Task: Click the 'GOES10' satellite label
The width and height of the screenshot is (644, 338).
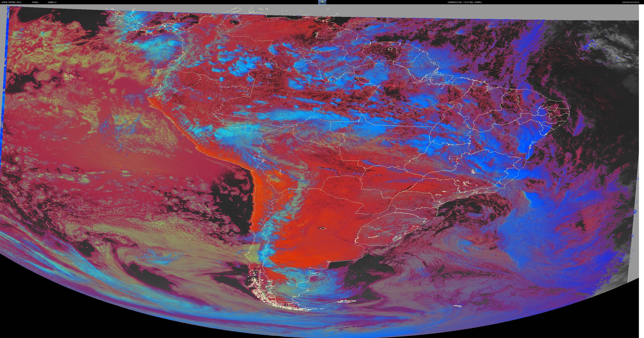Action: pos(52,2)
